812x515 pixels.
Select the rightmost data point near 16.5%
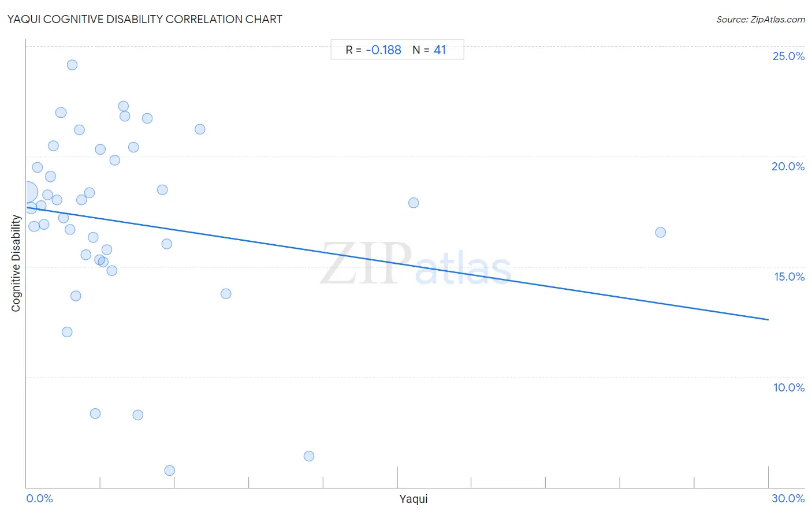[661, 233]
